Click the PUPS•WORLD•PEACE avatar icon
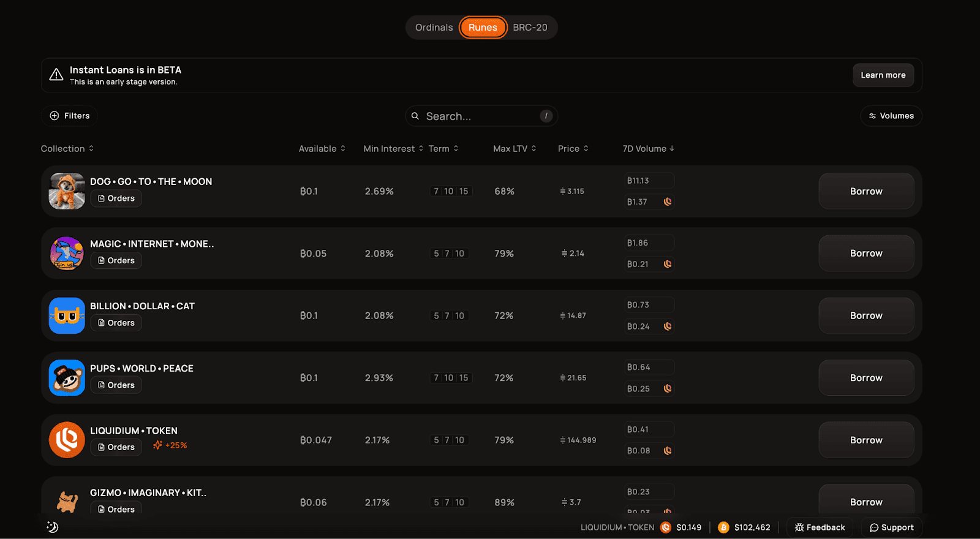 67,378
